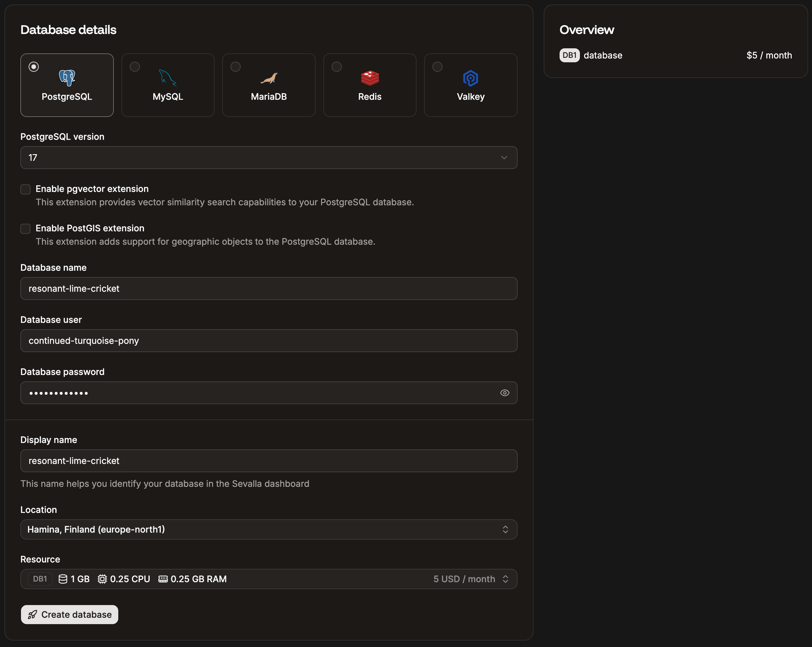Click the 1 GB storage value
Screen dimensions: 812x647
(80, 579)
